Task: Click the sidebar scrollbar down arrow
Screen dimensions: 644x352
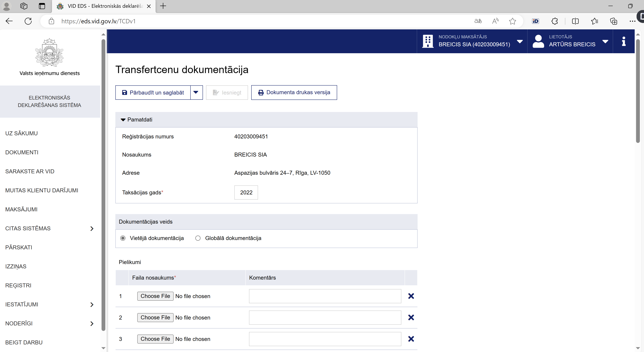Action: tap(103, 348)
